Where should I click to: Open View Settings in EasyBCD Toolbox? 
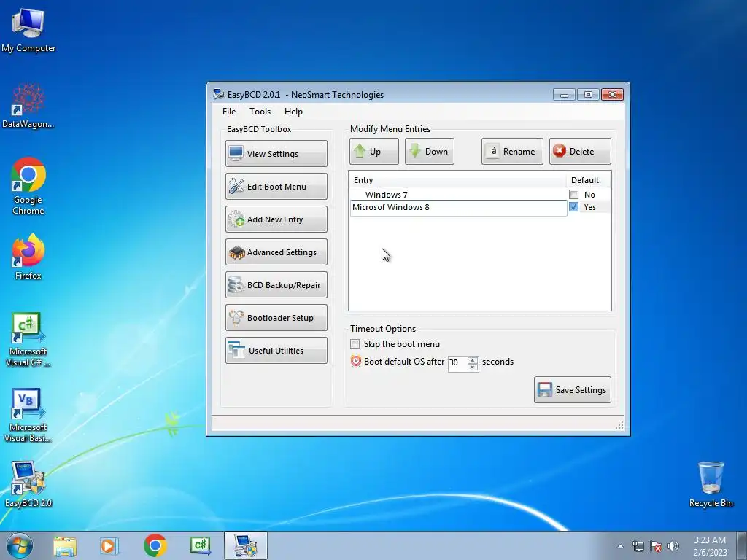point(276,153)
